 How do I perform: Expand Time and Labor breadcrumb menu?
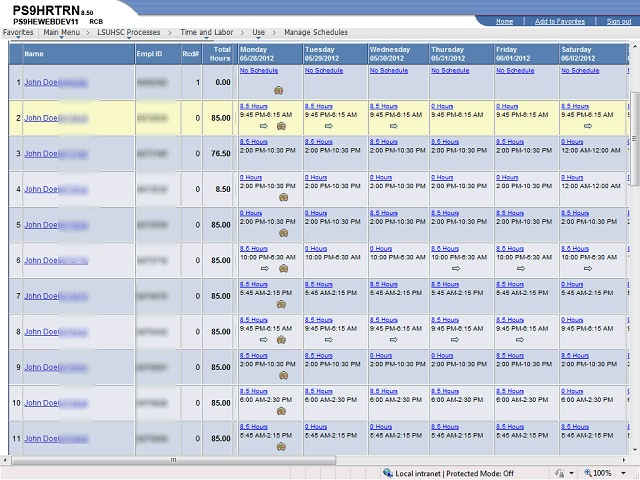(x=207, y=33)
